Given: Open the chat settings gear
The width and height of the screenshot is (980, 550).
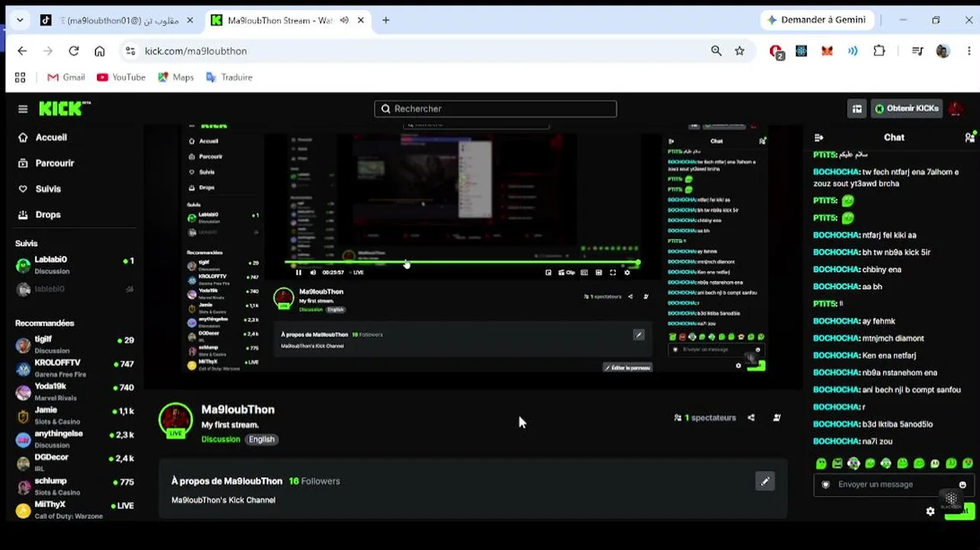Looking at the screenshot, I should (930, 511).
